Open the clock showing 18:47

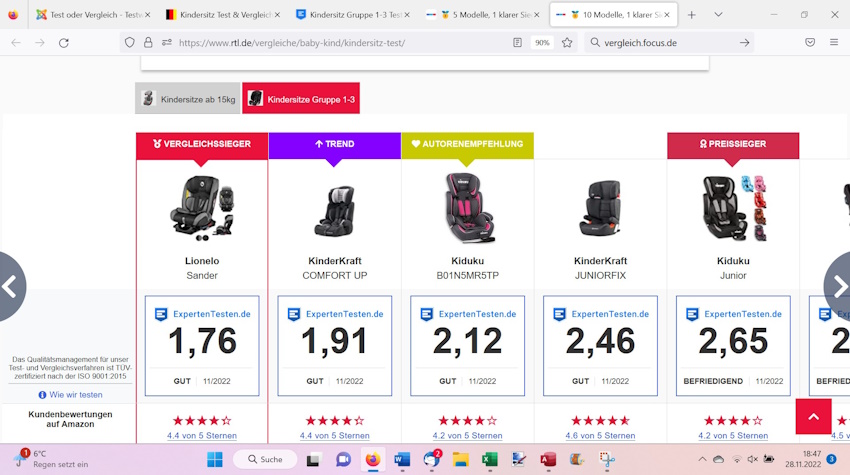pos(803,459)
